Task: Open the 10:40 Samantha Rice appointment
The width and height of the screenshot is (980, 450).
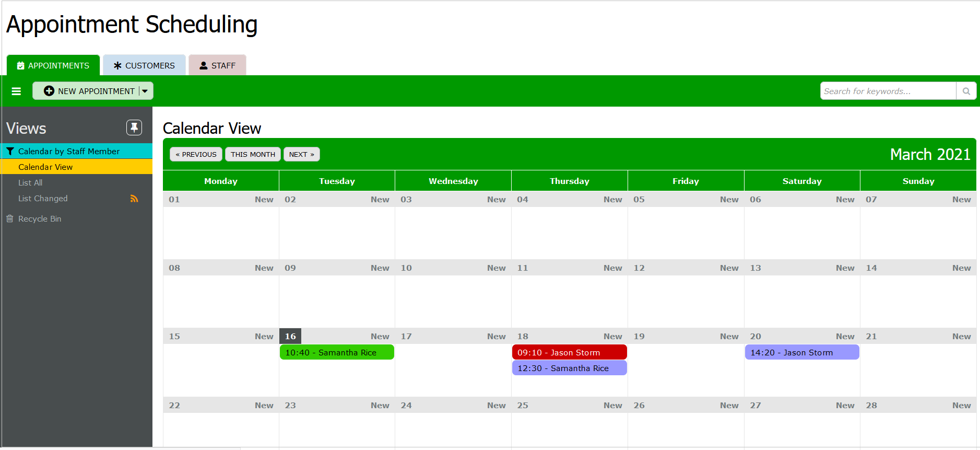Action: click(x=337, y=352)
